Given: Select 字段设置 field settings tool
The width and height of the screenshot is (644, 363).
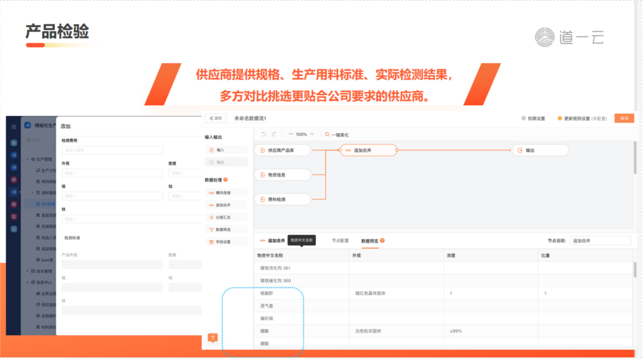Looking at the screenshot, I should point(226,242).
